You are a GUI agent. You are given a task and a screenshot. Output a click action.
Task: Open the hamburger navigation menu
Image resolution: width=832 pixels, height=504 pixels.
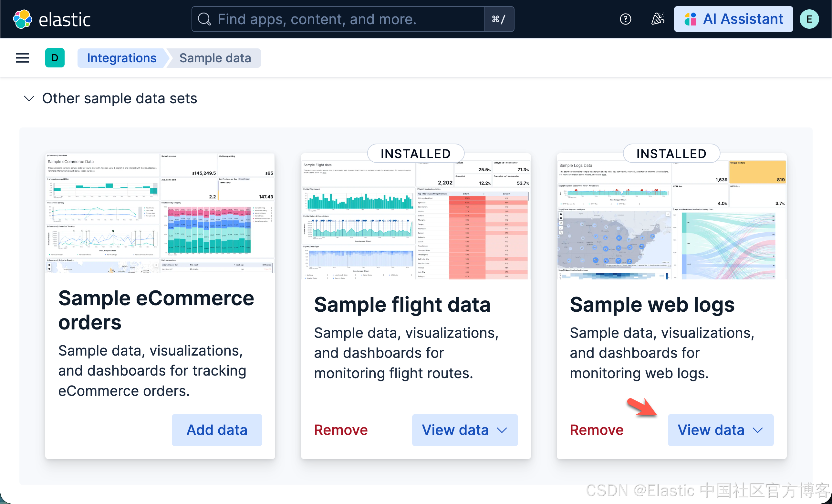(23, 58)
